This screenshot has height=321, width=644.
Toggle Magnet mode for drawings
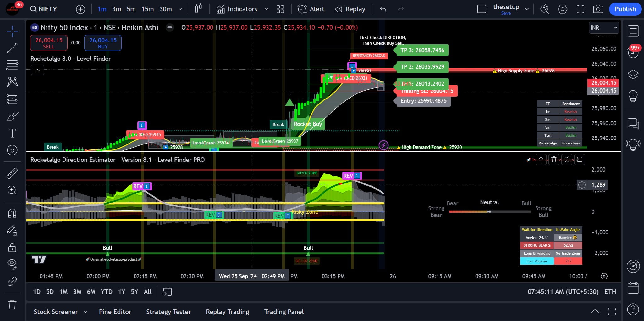(x=12, y=213)
